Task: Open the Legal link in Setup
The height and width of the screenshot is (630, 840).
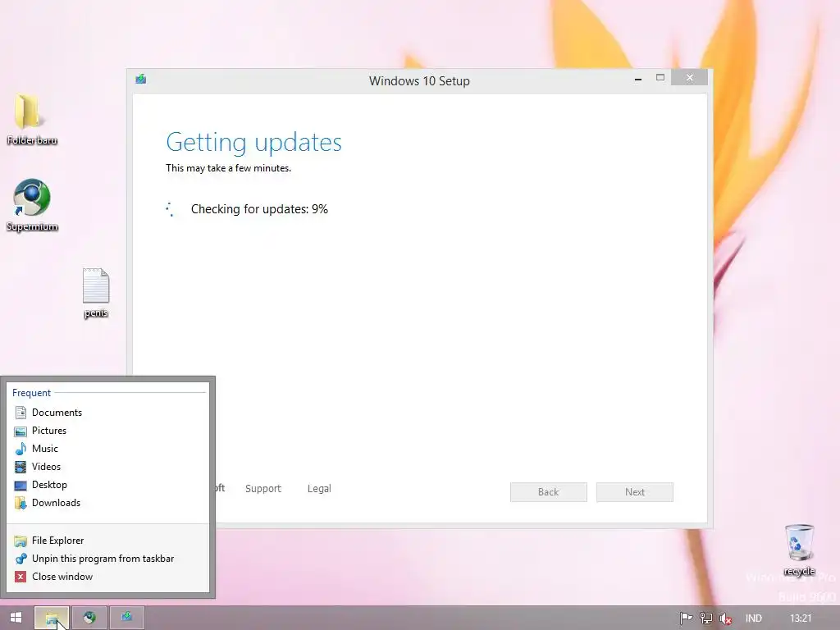Action: tap(319, 489)
